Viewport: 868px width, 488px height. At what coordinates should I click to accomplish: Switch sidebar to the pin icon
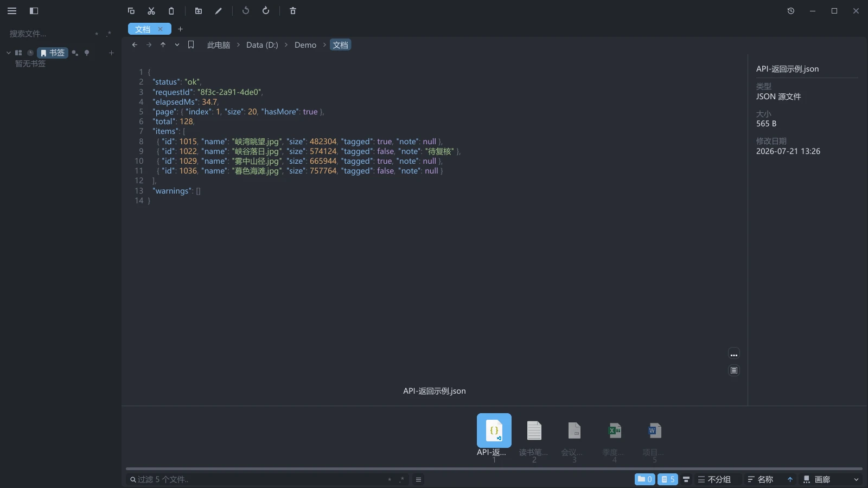[87, 53]
